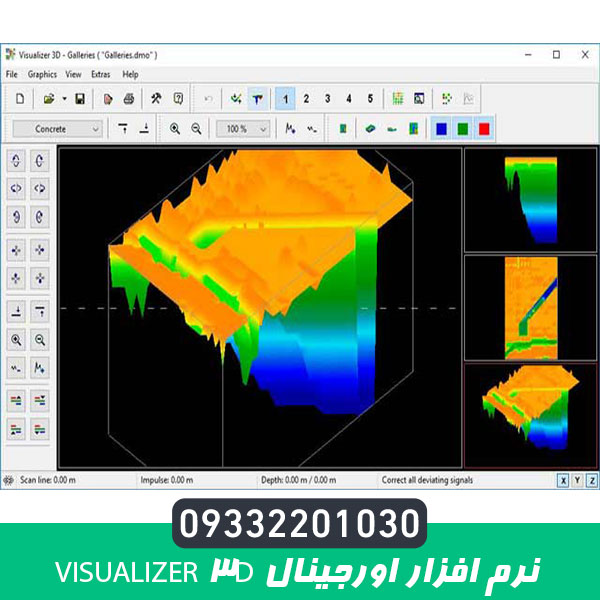This screenshot has width=600, height=600.
Task: Open the Preferences hammer-and-wrench icon
Action: [x=156, y=99]
